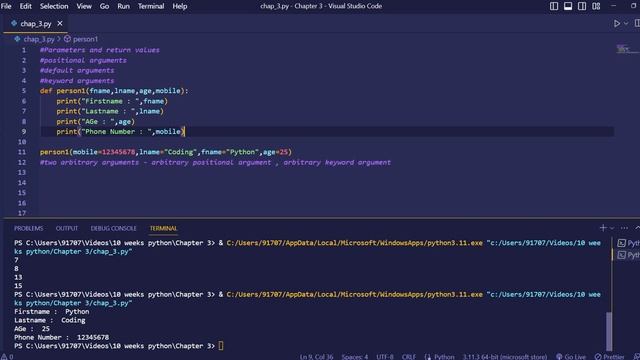This screenshot has height=360, width=640.
Task: Click the '#positional arguments' comment
Action: tap(83, 60)
